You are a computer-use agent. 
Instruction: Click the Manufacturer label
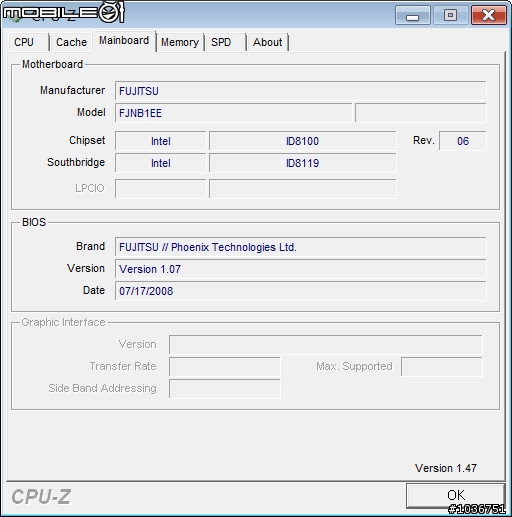tap(72, 90)
